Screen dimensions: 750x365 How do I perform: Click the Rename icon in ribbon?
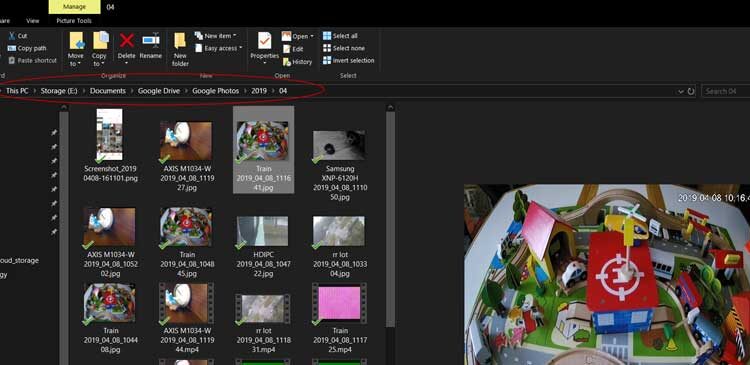point(151,40)
